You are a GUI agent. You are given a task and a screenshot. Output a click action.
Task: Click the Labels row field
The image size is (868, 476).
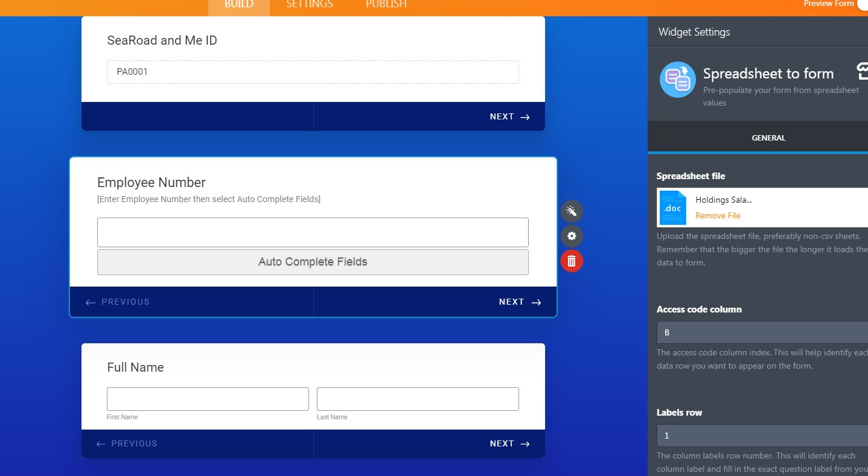click(762, 436)
